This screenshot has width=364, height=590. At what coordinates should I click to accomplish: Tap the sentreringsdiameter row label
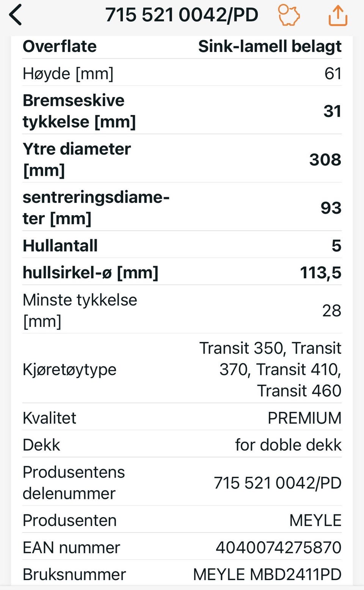[x=96, y=208]
